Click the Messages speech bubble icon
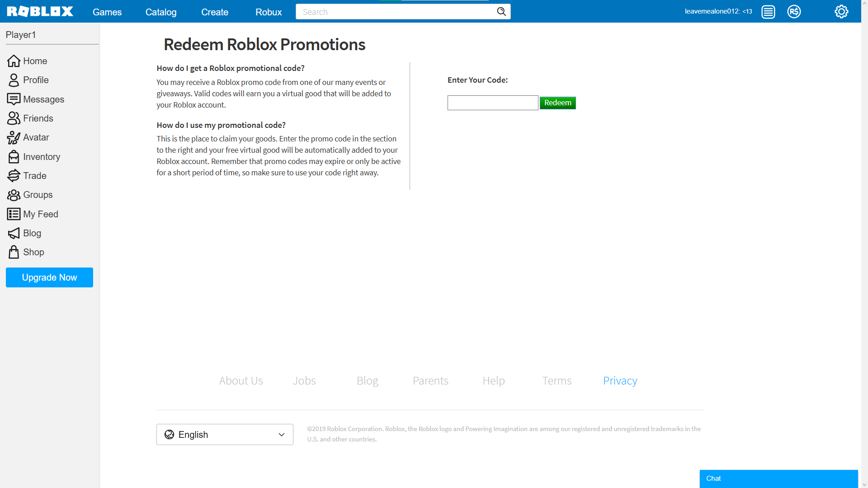868x488 pixels. click(x=14, y=99)
